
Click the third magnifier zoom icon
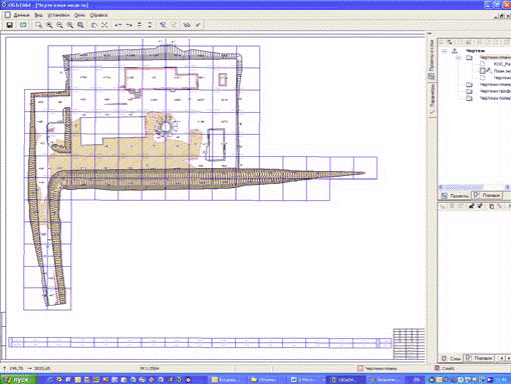[70, 25]
